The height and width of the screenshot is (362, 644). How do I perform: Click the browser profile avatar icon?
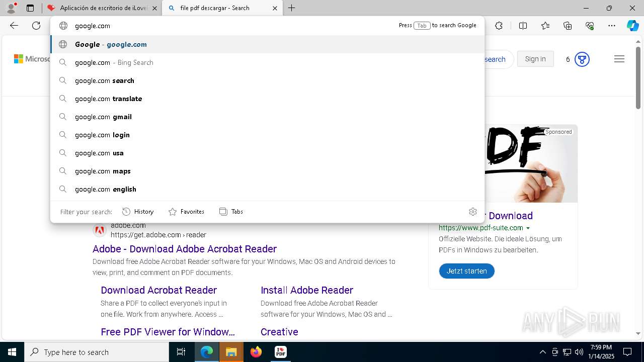click(11, 8)
